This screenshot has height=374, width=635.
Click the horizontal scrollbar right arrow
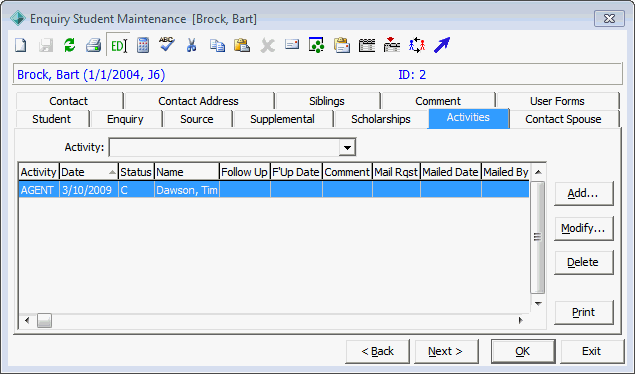(521, 321)
